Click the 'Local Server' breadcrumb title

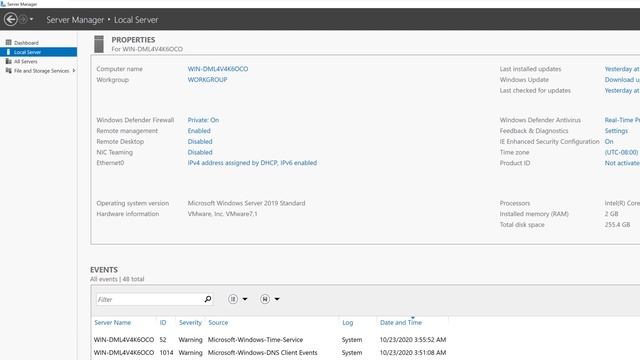click(136, 20)
